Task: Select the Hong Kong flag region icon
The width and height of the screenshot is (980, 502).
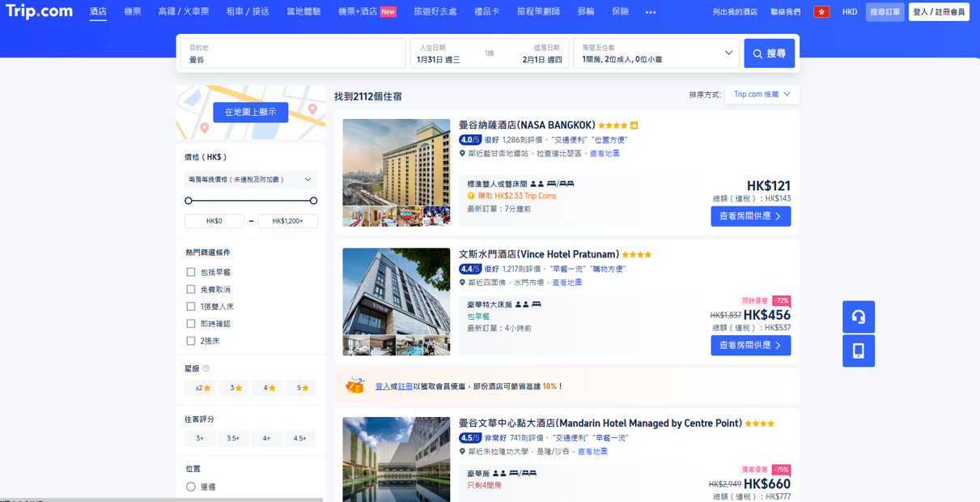Action: [x=821, y=12]
